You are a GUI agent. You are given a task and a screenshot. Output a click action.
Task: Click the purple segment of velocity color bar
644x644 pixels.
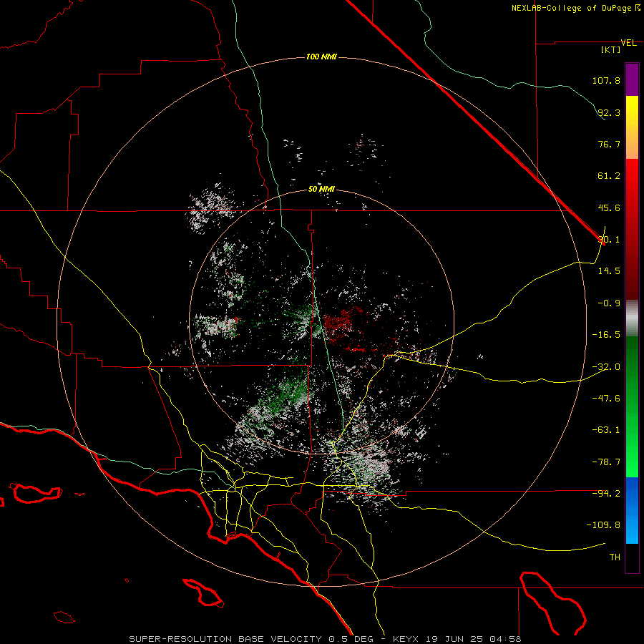click(632, 80)
